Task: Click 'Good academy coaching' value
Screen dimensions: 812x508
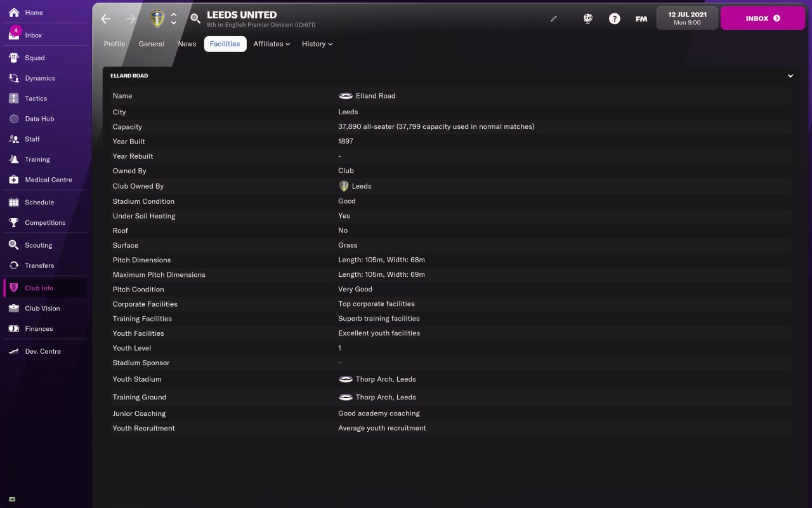Action: point(379,413)
